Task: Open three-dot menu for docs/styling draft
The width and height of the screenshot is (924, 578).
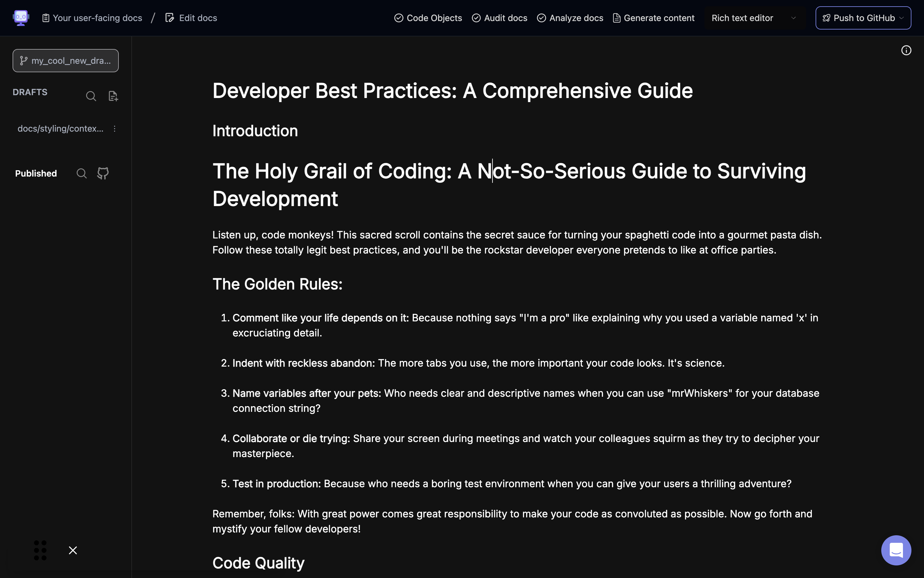Action: pos(114,129)
